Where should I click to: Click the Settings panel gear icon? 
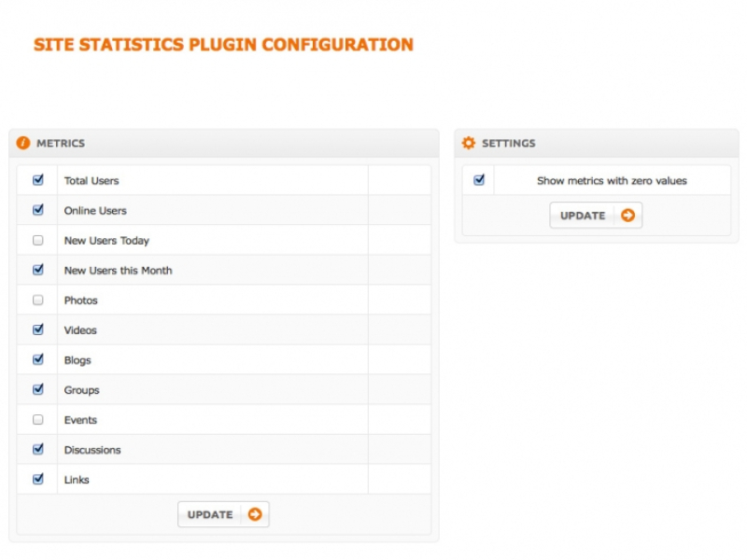pyautogui.click(x=469, y=143)
